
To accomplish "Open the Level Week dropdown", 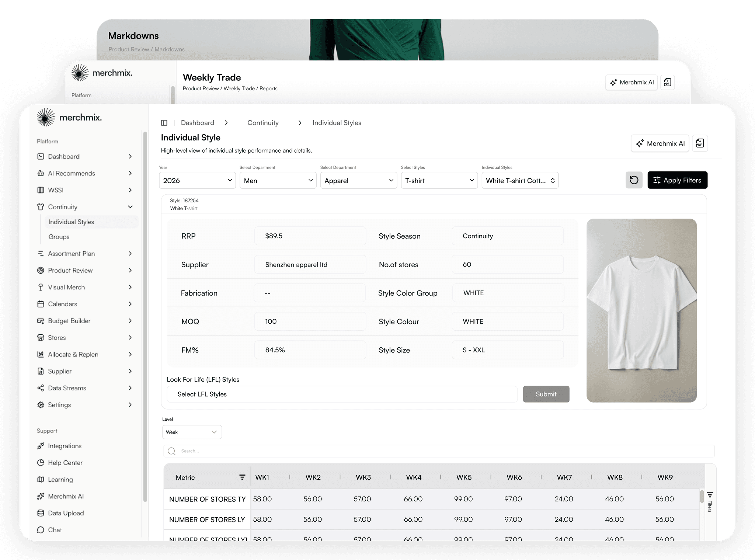I will coord(192,432).
